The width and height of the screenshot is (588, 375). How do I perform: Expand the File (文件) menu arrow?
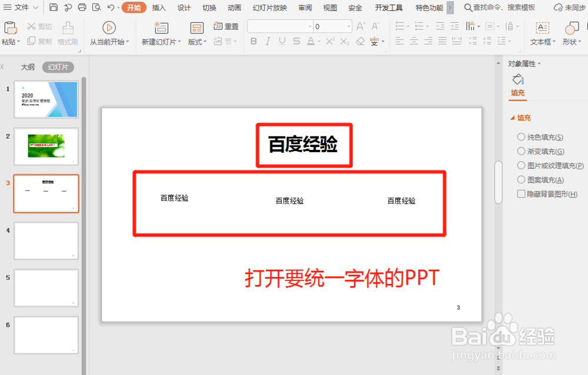pyautogui.click(x=36, y=7)
